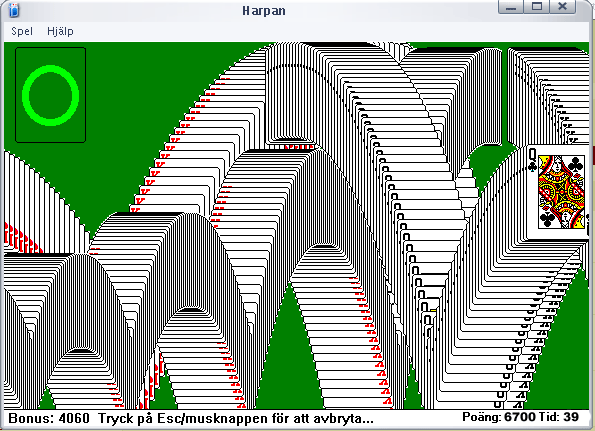Image resolution: width=595 pixels, height=431 pixels.
Task: Click the Tid: 39 timer text
Action: (x=559, y=417)
